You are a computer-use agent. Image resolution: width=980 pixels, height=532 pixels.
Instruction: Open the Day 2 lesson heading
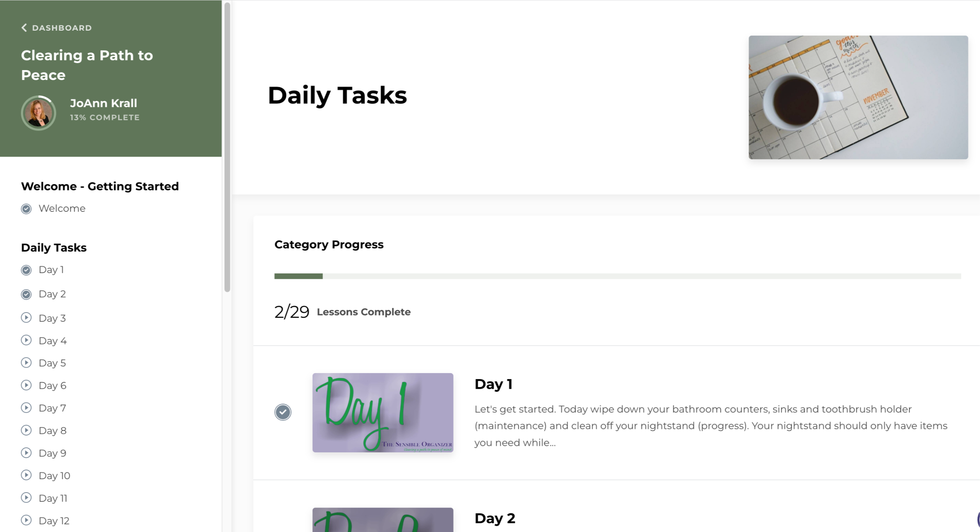pyautogui.click(x=495, y=518)
